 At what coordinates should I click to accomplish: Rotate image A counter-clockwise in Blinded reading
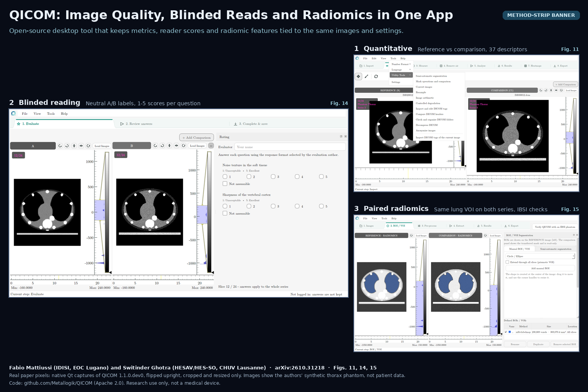(60, 146)
